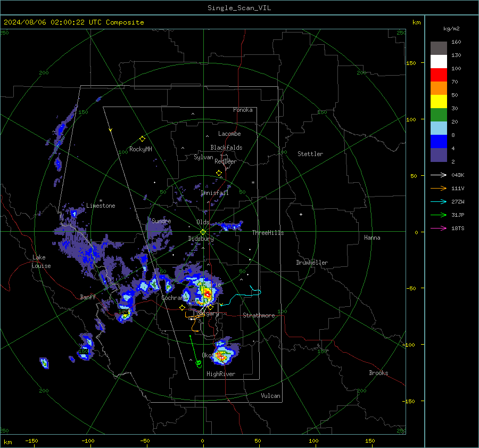Click the magenta 18TS track arrow
479x448 pixels.
tap(439, 228)
